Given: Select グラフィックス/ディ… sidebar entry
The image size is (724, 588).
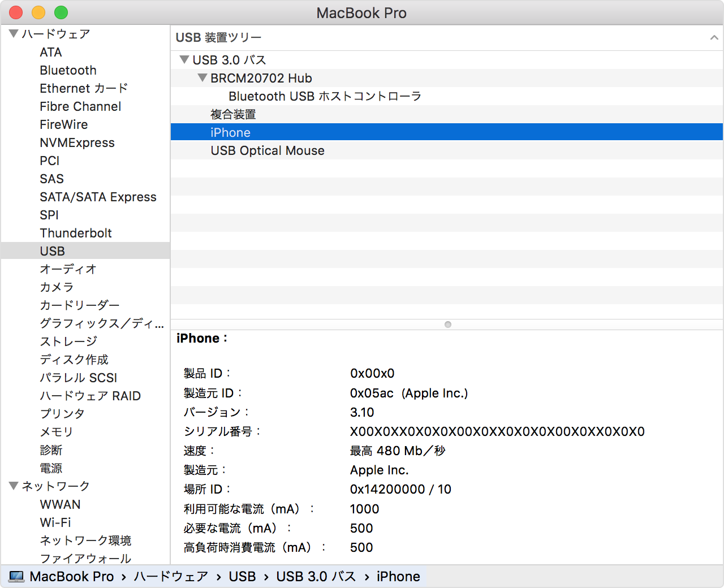Looking at the screenshot, I should (102, 323).
